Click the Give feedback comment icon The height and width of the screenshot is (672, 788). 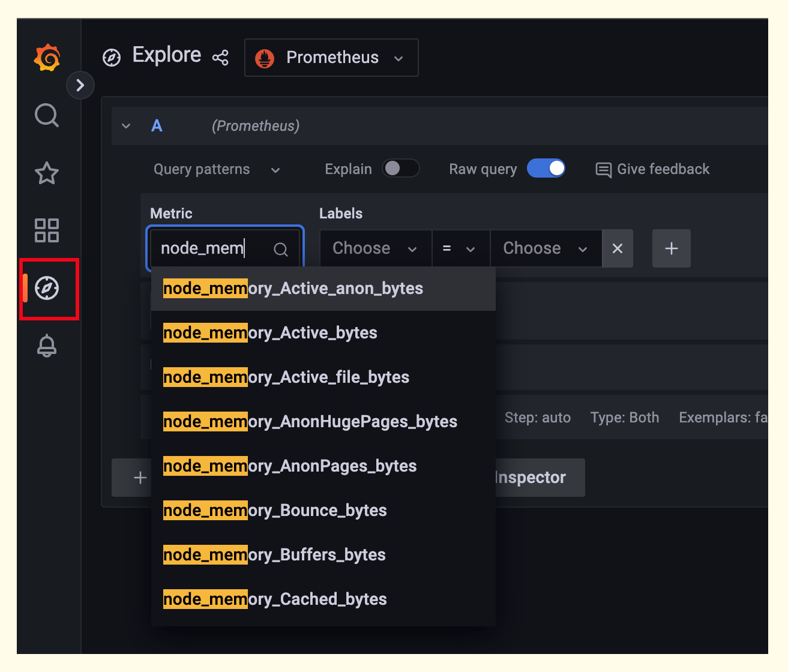pos(603,170)
